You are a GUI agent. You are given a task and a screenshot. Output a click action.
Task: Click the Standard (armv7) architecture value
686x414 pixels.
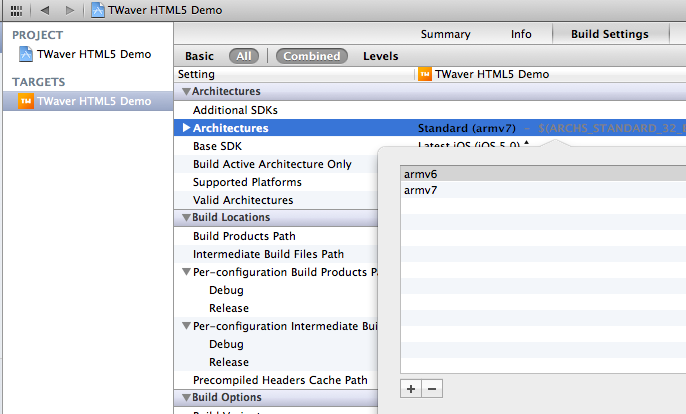[x=466, y=128]
